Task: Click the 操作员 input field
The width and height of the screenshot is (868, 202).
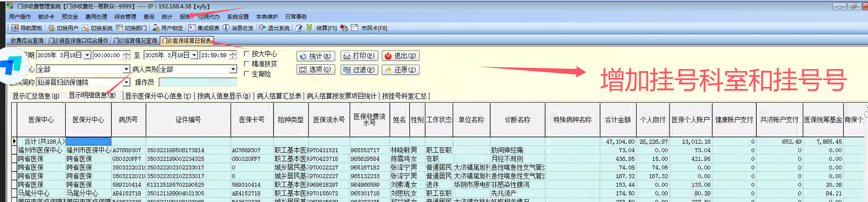Action: tap(198, 82)
